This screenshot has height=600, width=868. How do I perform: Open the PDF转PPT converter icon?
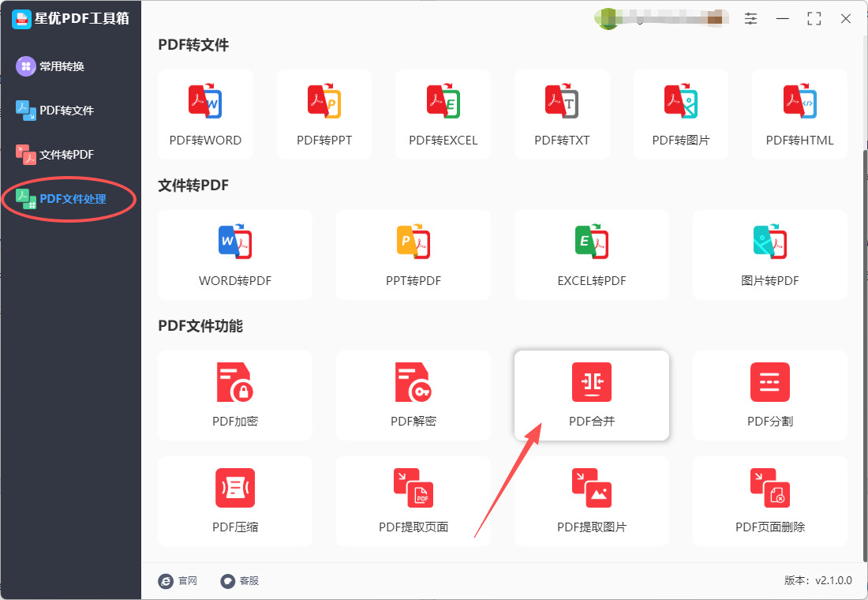pos(324,101)
